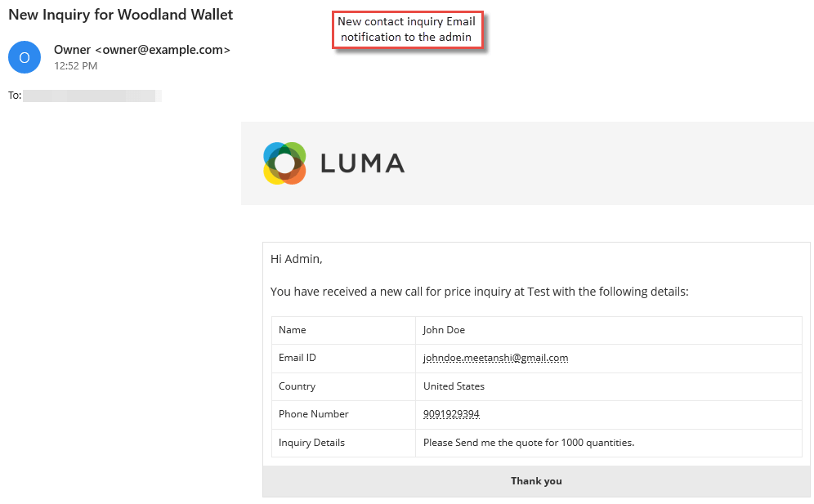Click the quote for 1000 quantities message
The width and height of the screenshot is (814, 504).
click(529, 443)
